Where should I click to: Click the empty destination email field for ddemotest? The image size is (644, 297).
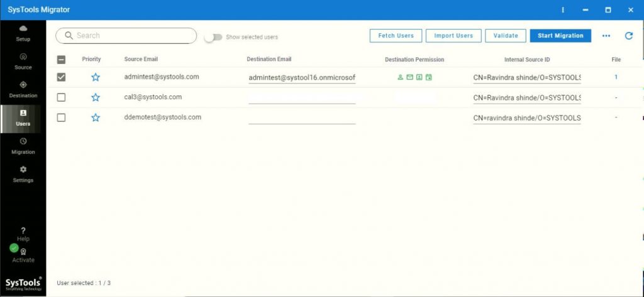(x=302, y=118)
